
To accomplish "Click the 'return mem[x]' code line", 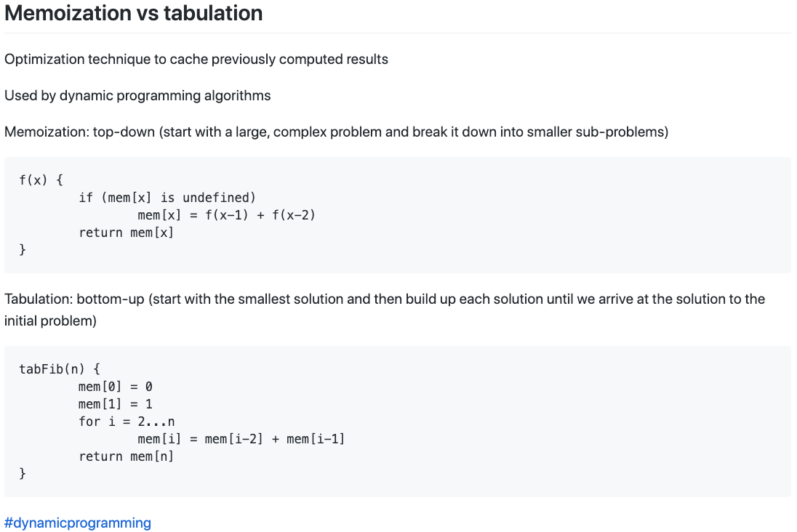I will 126,233.
